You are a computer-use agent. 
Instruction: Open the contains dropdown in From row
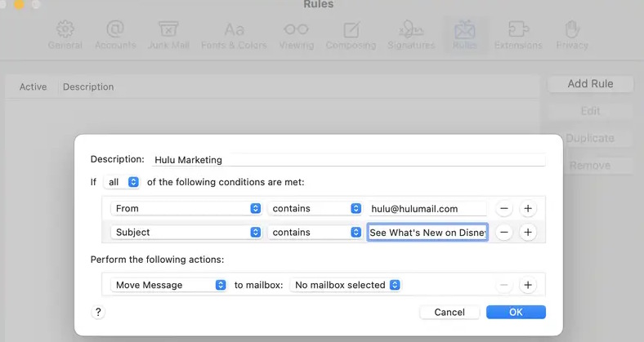315,208
